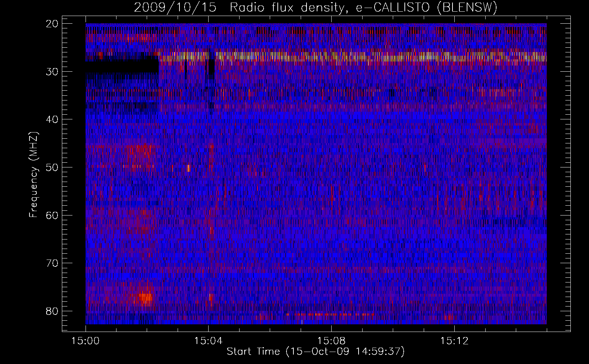
Task: Select the frequency tick label "80"
Action: point(52,311)
